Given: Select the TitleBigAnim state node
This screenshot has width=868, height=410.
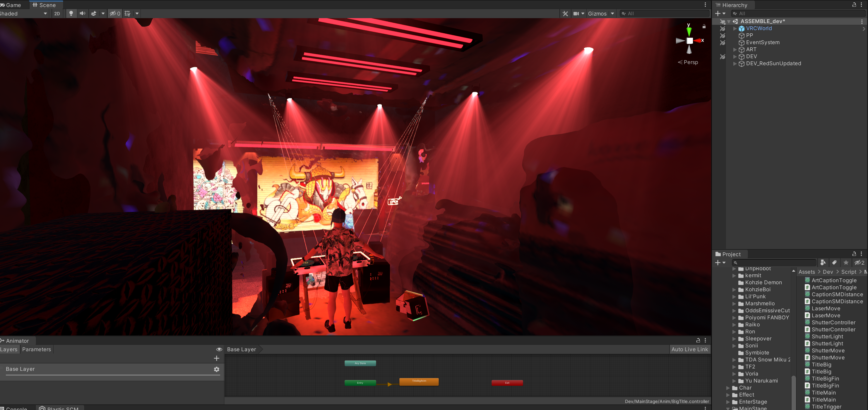Looking at the screenshot, I should pyautogui.click(x=419, y=381).
